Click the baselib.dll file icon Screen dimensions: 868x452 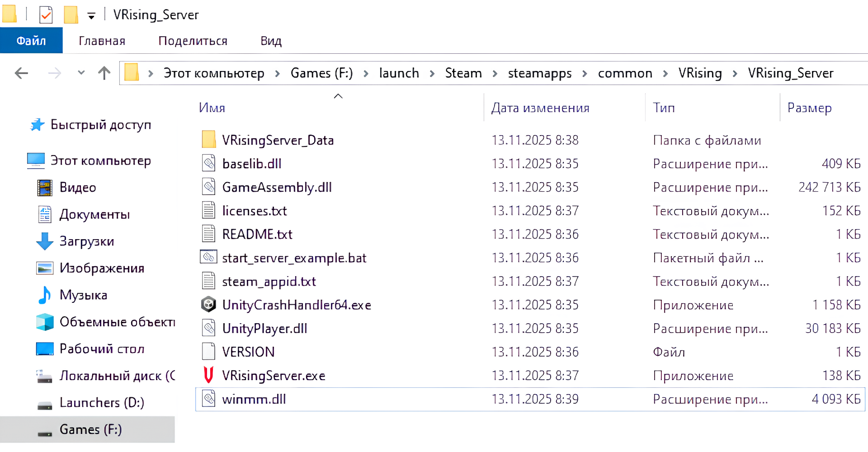[208, 163]
